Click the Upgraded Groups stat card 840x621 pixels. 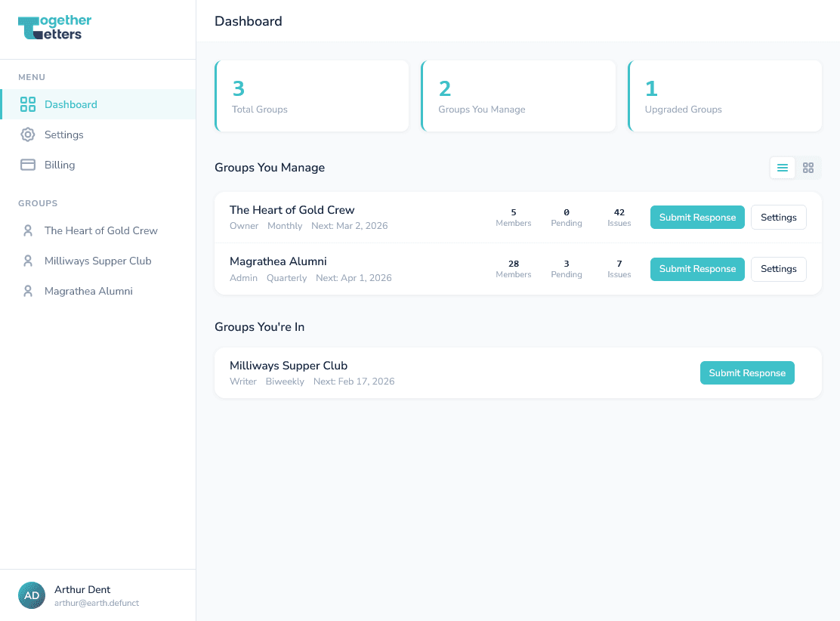pos(724,96)
